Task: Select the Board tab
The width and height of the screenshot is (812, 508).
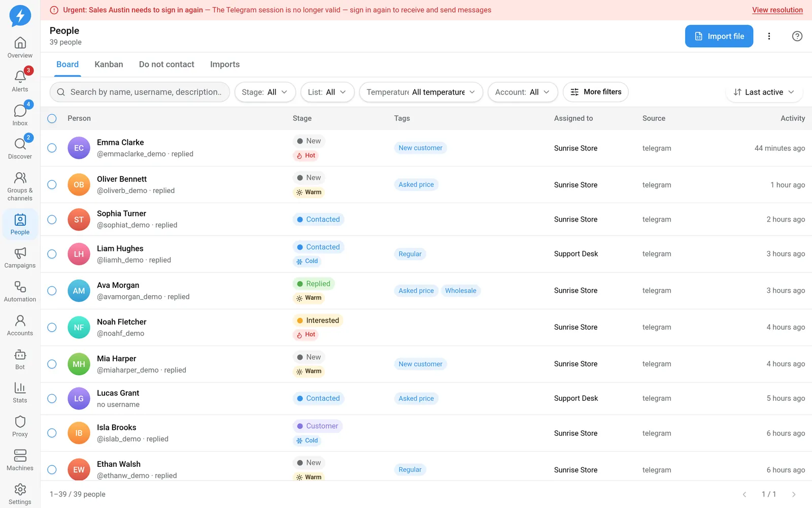Action: click(67, 65)
